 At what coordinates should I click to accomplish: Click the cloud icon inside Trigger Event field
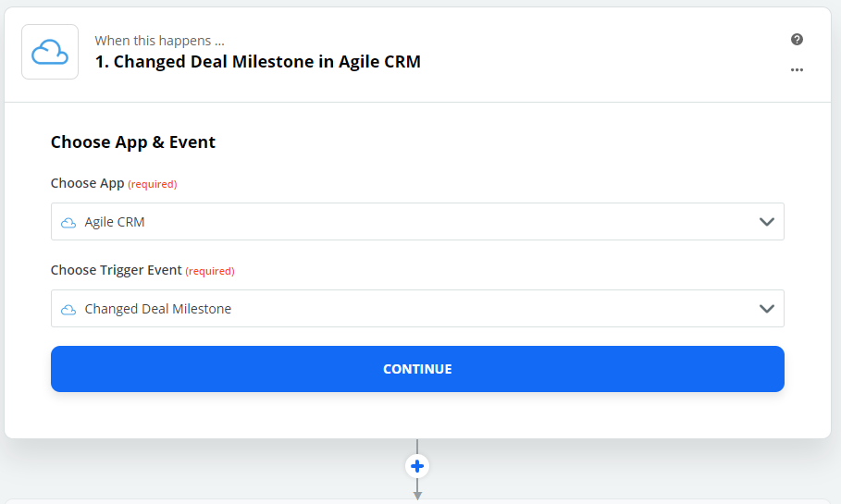(x=68, y=309)
